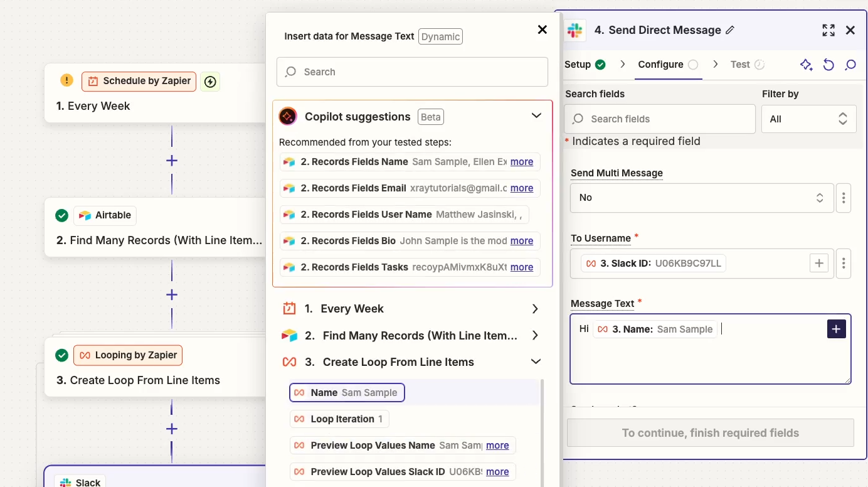
Task: Open options menu for Send Multi Message
Action: pos(844,198)
